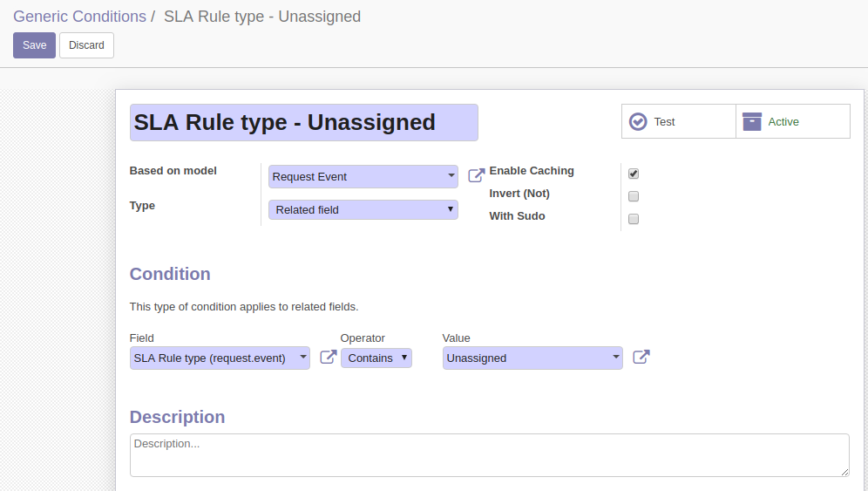Uncheck the Enable Caching checkbox
The height and width of the screenshot is (491, 868).
click(x=634, y=174)
